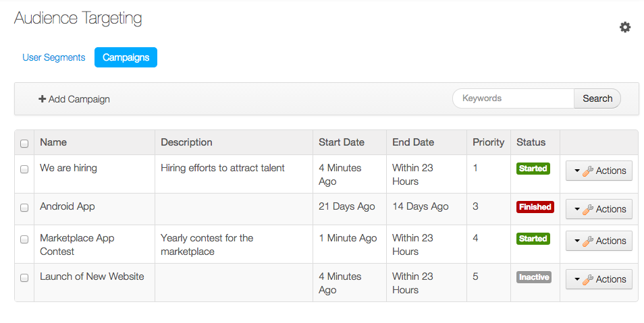
Task: Click the Description column header
Action: (x=186, y=142)
